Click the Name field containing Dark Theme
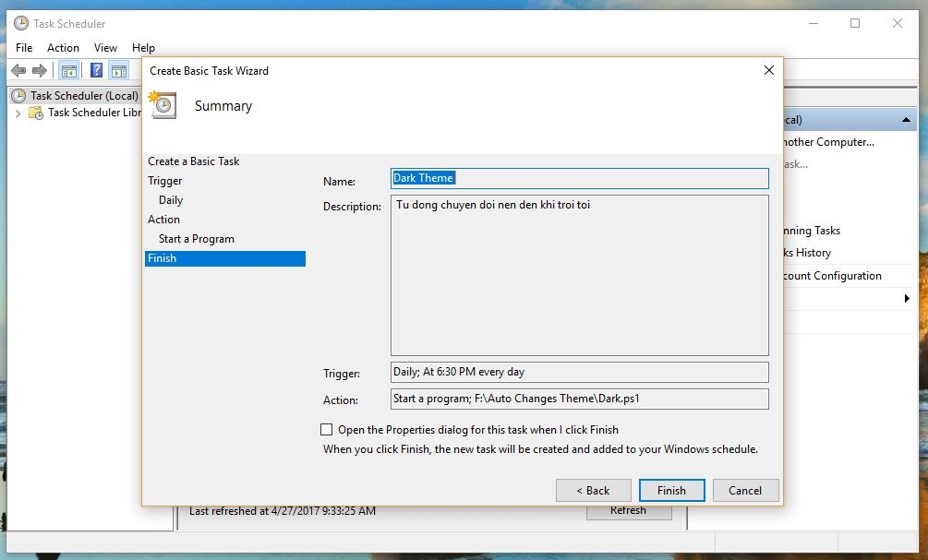The width and height of the screenshot is (928, 560). [580, 178]
